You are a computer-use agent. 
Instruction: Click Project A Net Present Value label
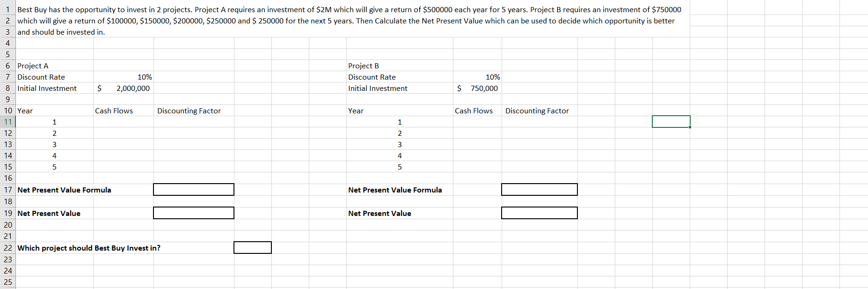tap(49, 213)
